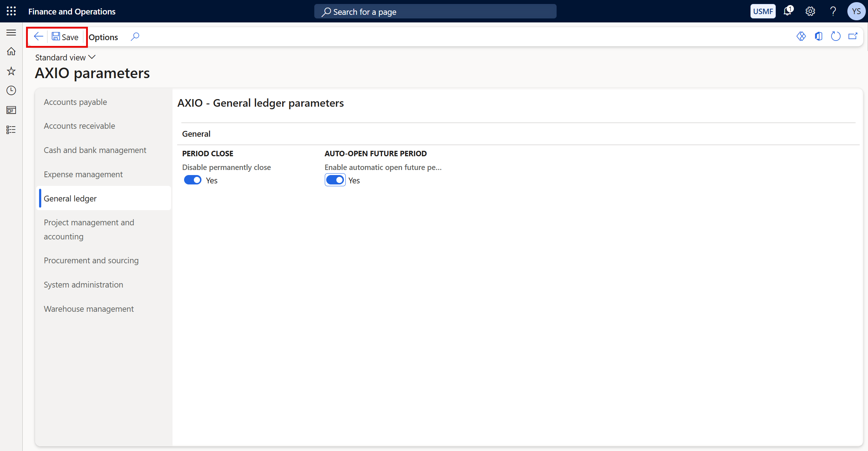The height and width of the screenshot is (451, 868).
Task: Open the YS account menu
Action: click(856, 11)
